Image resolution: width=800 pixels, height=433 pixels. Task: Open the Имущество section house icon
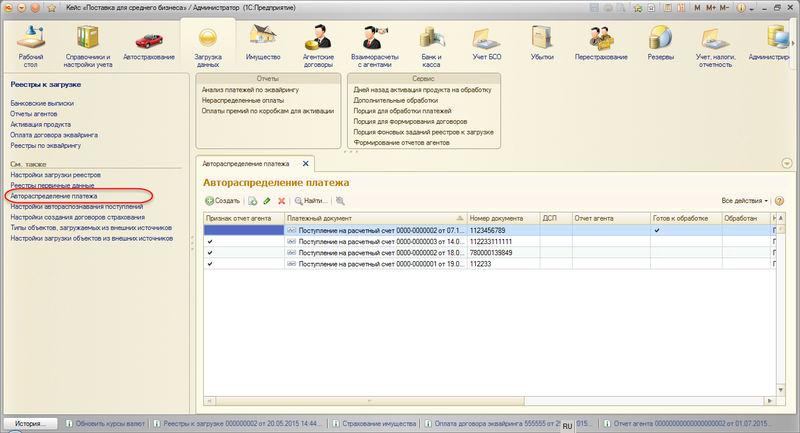tap(263, 45)
